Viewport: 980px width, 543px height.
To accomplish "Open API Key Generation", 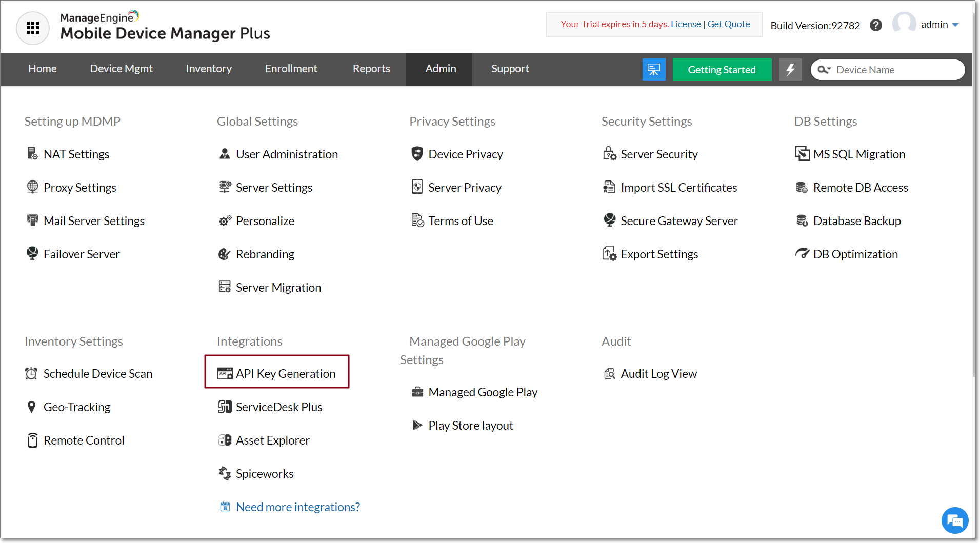I will [x=285, y=373].
